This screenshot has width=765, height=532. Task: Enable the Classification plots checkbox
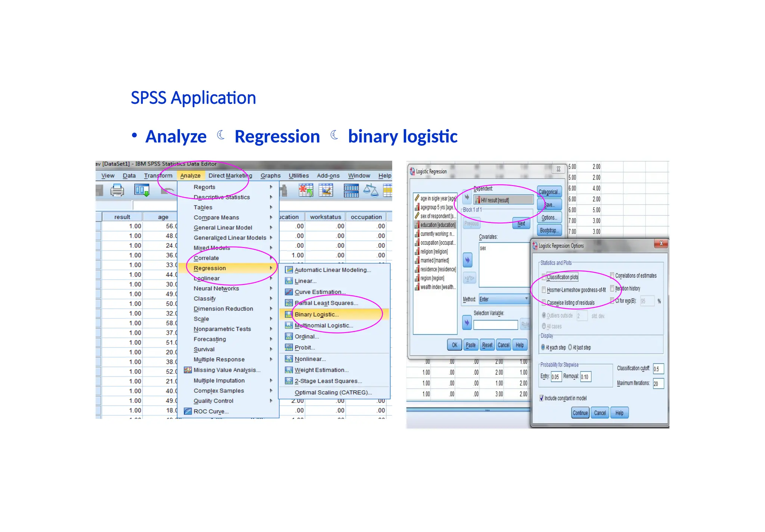pos(544,277)
